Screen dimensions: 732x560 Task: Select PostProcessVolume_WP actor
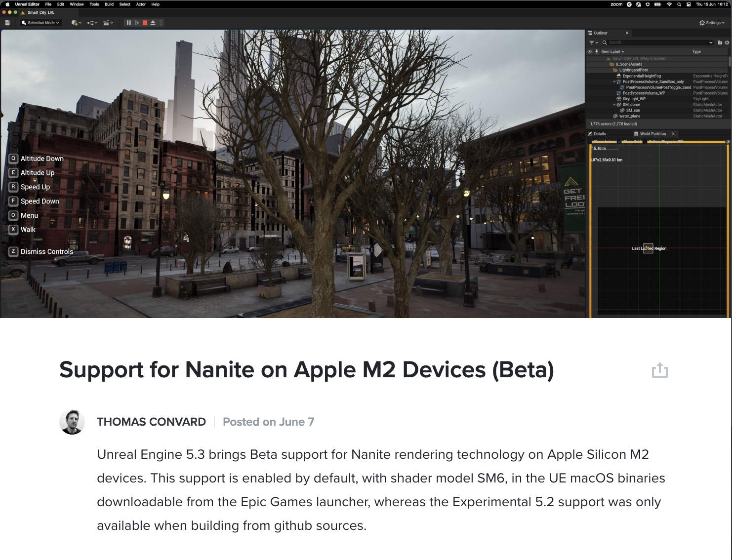coord(657,93)
